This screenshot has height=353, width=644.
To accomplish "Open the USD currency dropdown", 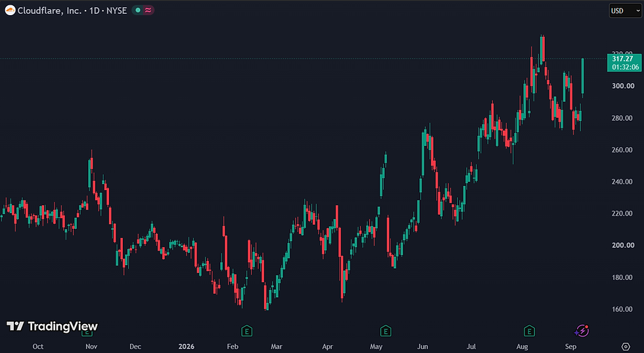I will [625, 11].
